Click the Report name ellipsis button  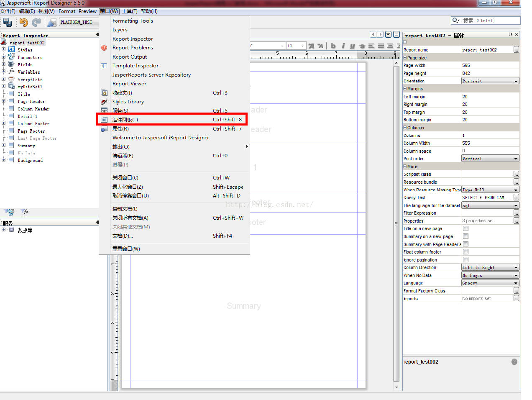516,50
